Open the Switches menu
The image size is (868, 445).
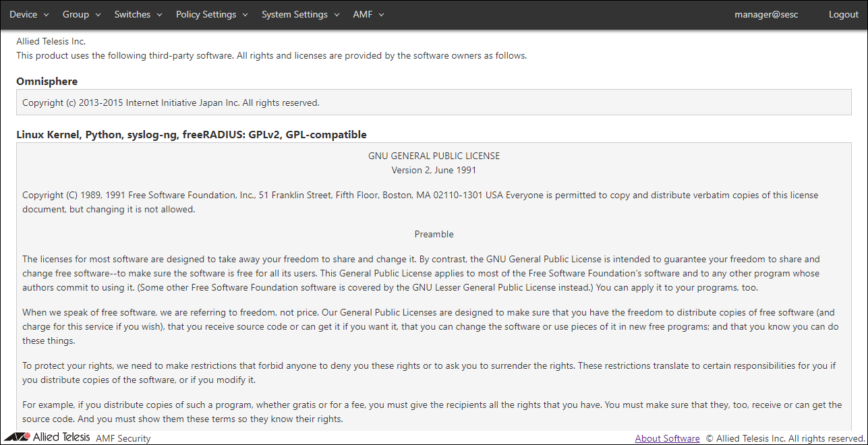[x=138, y=14]
